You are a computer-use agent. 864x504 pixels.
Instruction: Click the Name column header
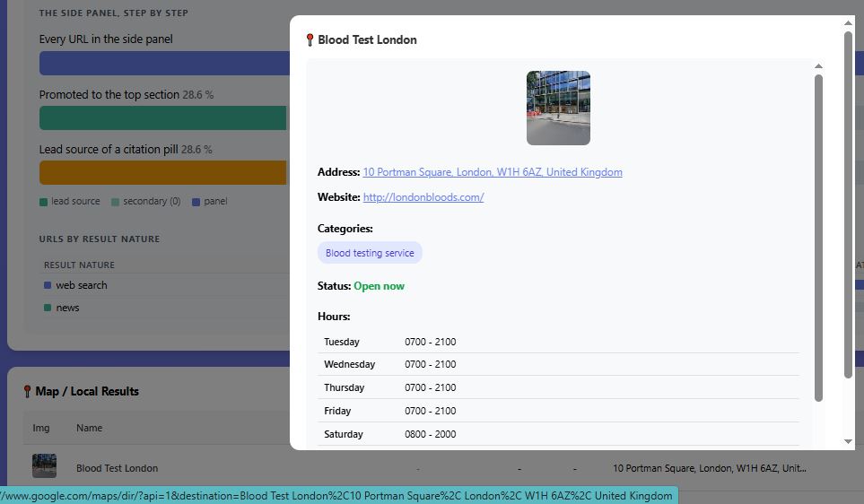pyautogui.click(x=89, y=428)
